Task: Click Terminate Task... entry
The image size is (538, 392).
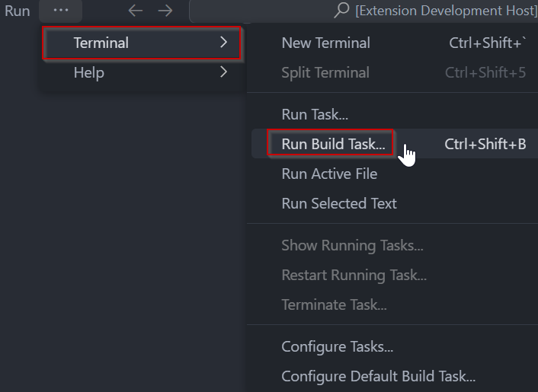Action: 334,304
